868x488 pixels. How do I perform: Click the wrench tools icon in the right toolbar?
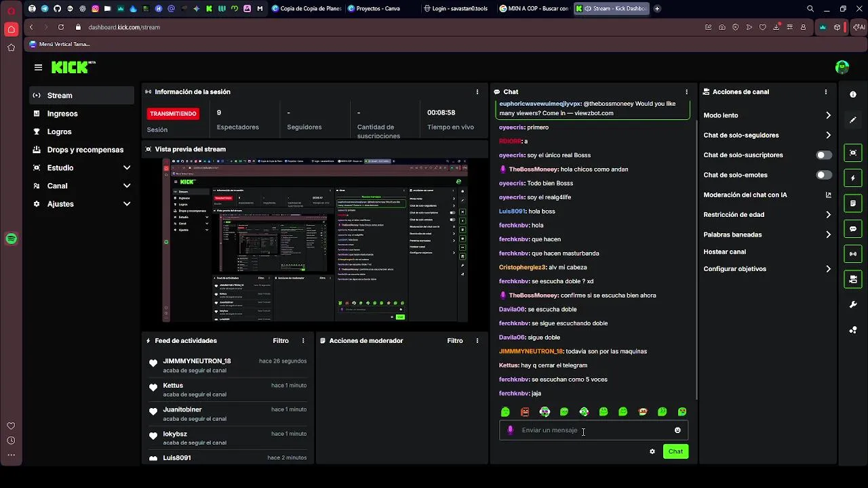click(853, 305)
